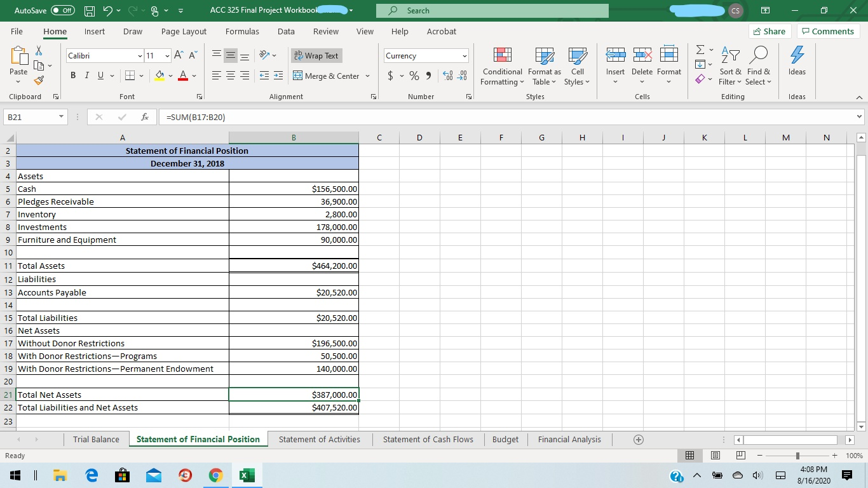868x488 pixels.
Task: Open the Insert ribbon tab
Action: [95, 31]
